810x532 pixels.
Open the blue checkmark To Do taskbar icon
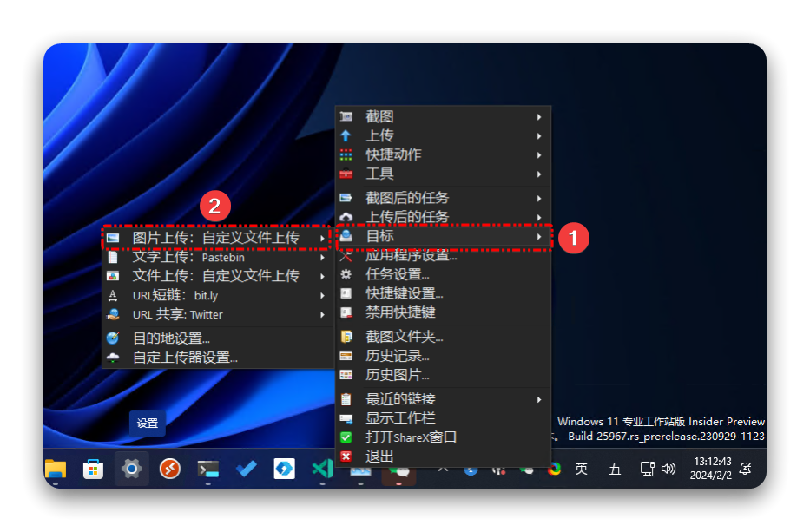(247, 469)
